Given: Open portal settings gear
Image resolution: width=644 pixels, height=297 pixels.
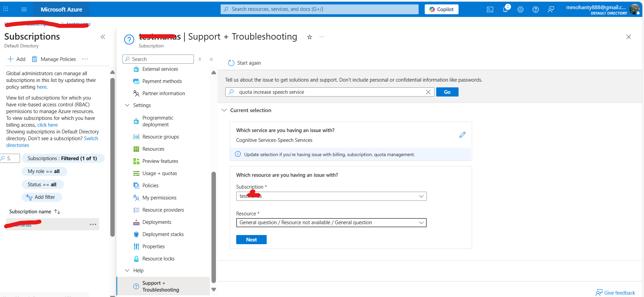Looking at the screenshot, I should click(520, 9).
